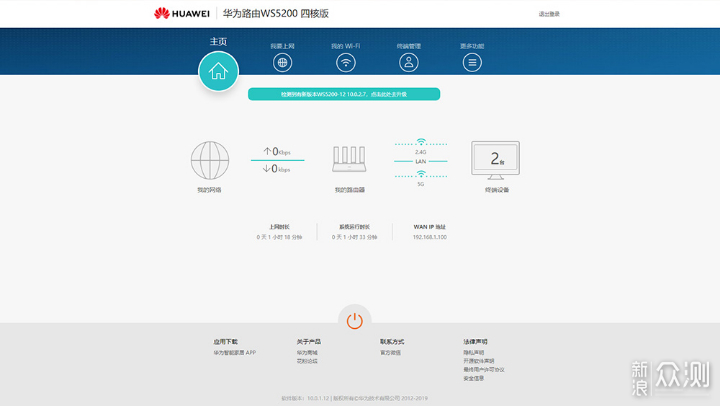Viewport: 720px width, 406px height.
Task: Click the 我的网络 globe icon
Action: (210, 160)
